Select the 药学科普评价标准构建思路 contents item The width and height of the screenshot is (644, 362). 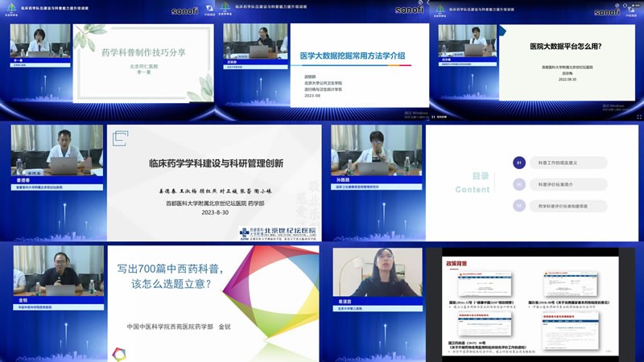click(568, 206)
